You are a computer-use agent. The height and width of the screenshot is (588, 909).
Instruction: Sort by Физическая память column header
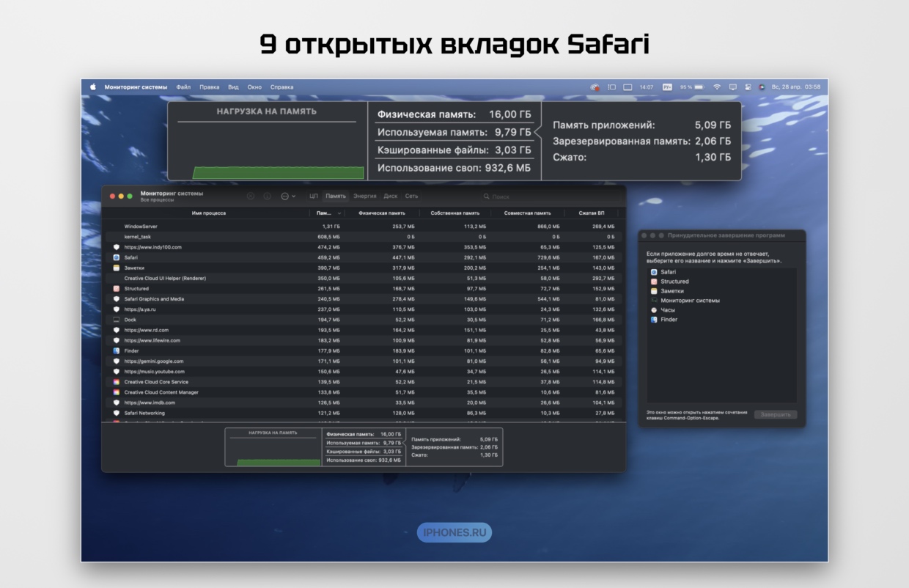[x=381, y=213]
